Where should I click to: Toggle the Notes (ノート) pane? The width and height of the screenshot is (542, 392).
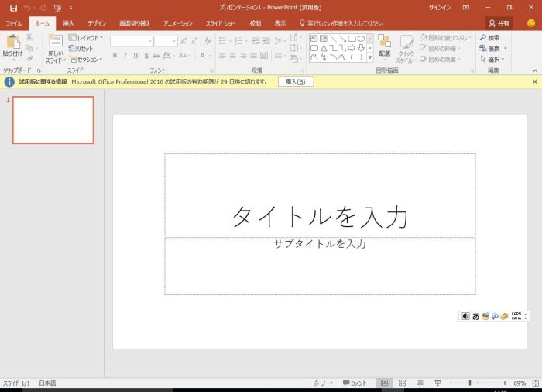[324, 383]
